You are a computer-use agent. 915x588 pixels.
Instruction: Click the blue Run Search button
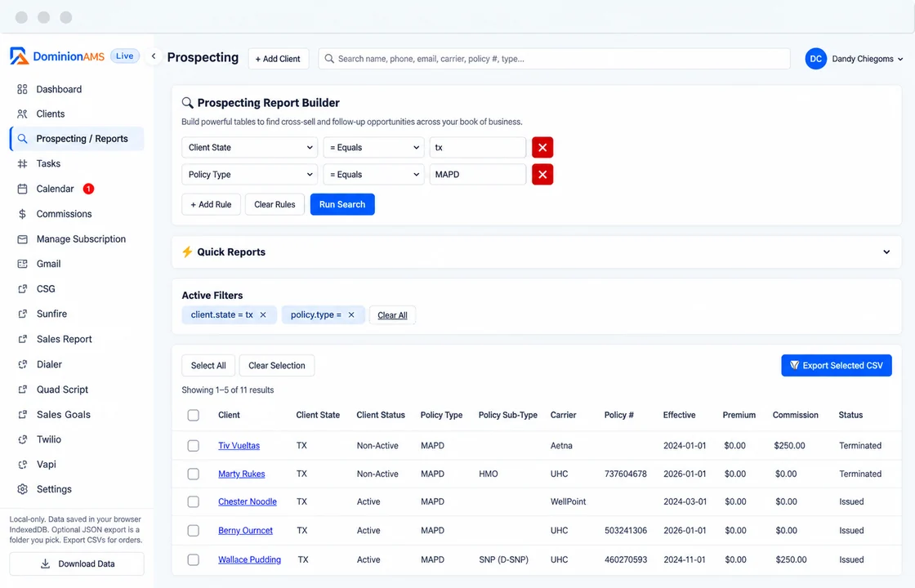click(x=342, y=205)
